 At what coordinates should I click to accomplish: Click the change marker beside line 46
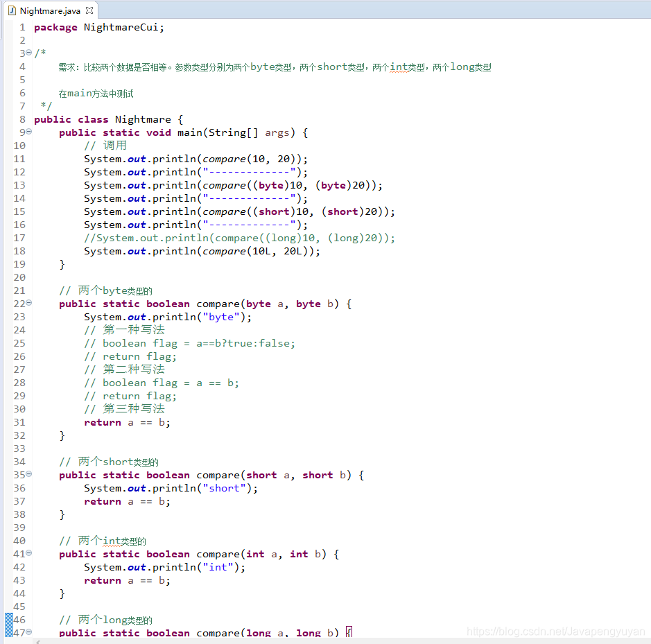pos(9,620)
